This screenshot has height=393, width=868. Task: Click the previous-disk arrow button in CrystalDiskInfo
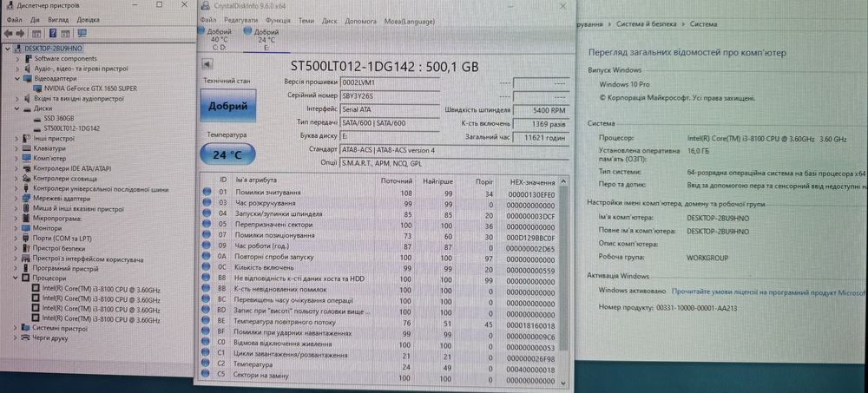207,65
